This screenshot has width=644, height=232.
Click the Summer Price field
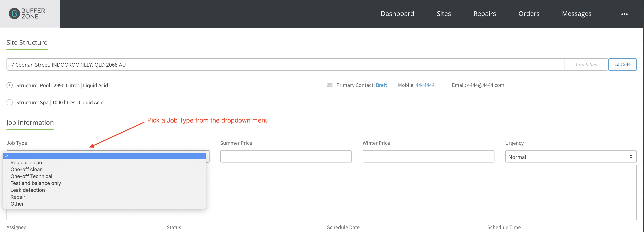tap(286, 157)
